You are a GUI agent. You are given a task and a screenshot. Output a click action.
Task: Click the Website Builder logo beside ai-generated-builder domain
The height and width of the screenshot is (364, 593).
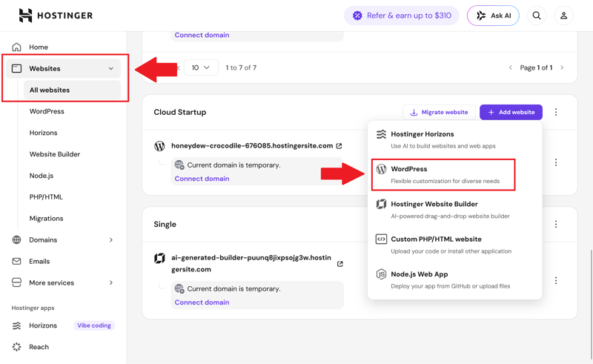[159, 258]
